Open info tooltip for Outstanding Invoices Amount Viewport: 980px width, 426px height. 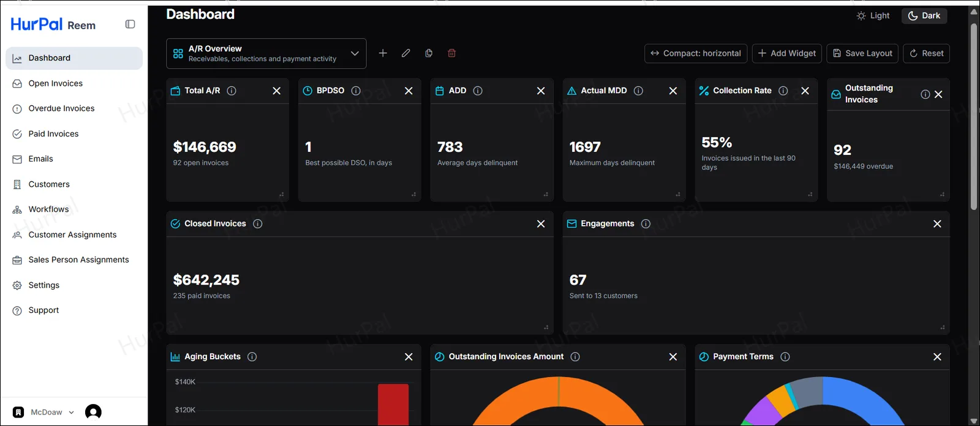pos(575,357)
